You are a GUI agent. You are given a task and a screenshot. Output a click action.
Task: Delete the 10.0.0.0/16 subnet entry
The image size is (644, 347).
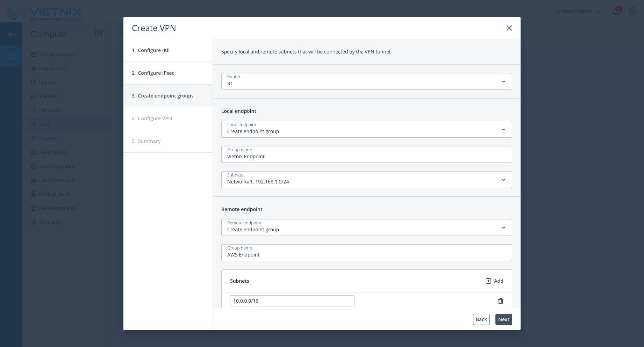[501, 301]
